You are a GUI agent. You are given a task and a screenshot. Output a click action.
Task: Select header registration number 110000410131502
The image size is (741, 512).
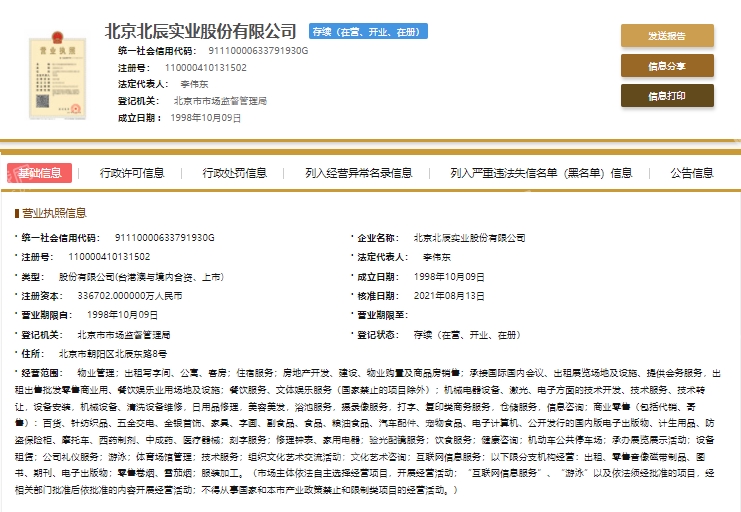tap(206, 68)
